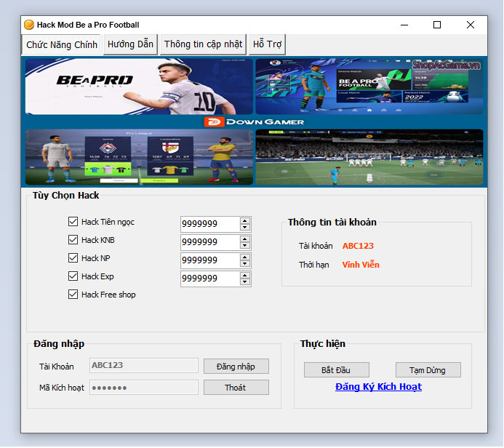Decrease the Hack Exp value with down arrow

pyautogui.click(x=245, y=282)
